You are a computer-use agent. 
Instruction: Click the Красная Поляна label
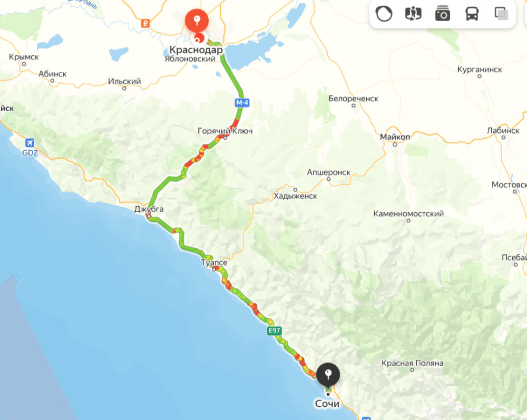(413, 363)
